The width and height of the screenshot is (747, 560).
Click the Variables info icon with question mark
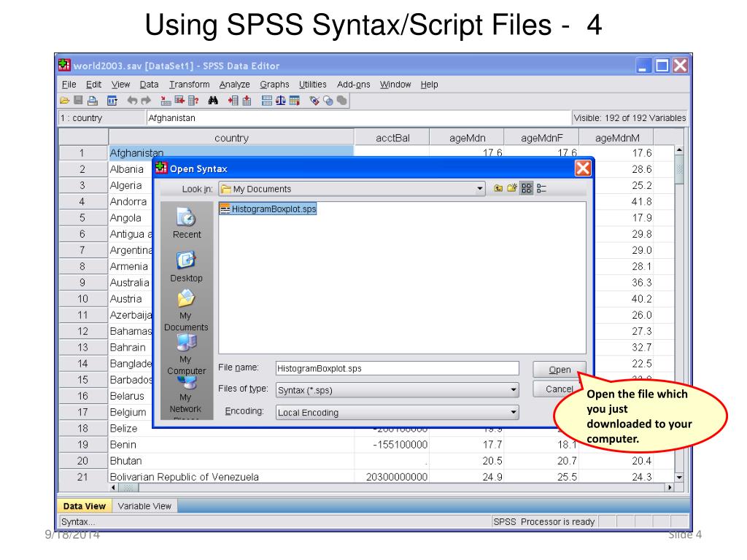(x=193, y=101)
